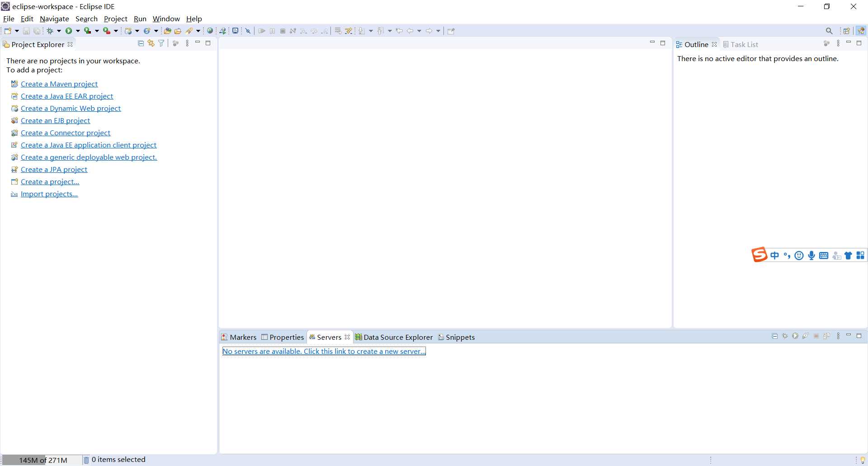
Task: Open the New wizard dropdown arrow
Action: pyautogui.click(x=17, y=31)
